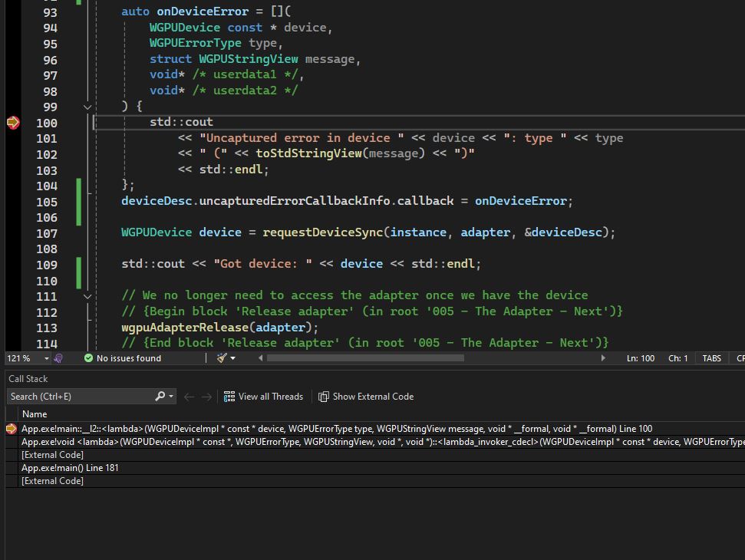
Task: Click the current frame arrow icon in Call Stack
Action: pos(12,429)
